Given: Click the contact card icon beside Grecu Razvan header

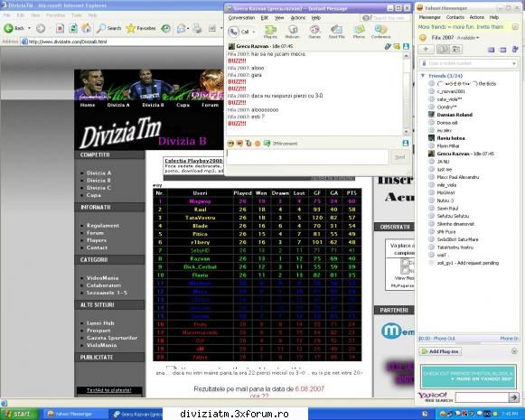Looking at the screenshot, I should coord(406,47).
